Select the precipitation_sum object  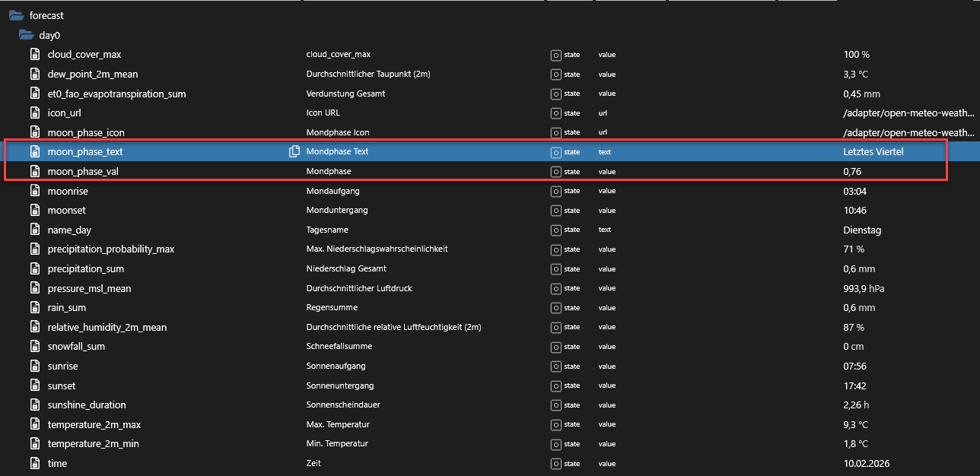[85, 269]
